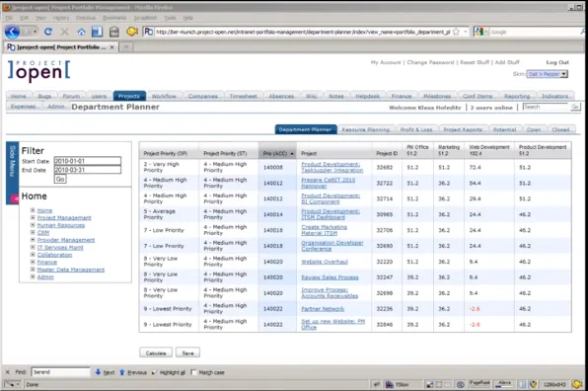Click the Side Menu vertical bar
Viewport: 588px width, 391px height.
13,173
